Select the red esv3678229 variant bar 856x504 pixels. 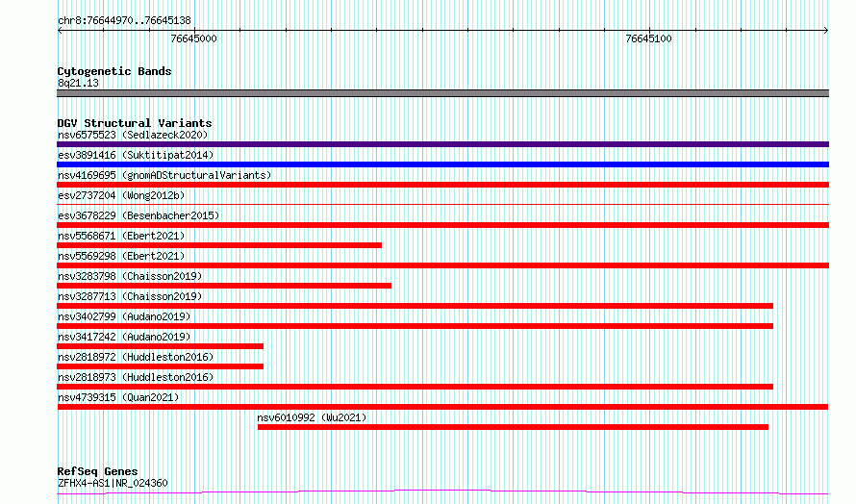tap(442, 225)
